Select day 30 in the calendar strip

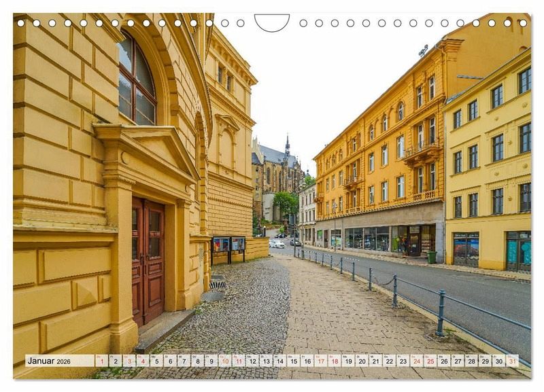[x=499, y=361]
